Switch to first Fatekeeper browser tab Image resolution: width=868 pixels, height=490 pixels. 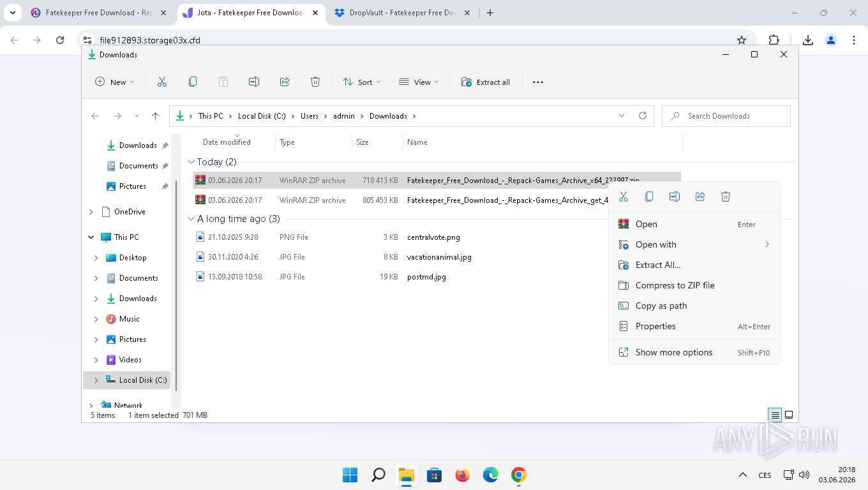click(x=98, y=13)
